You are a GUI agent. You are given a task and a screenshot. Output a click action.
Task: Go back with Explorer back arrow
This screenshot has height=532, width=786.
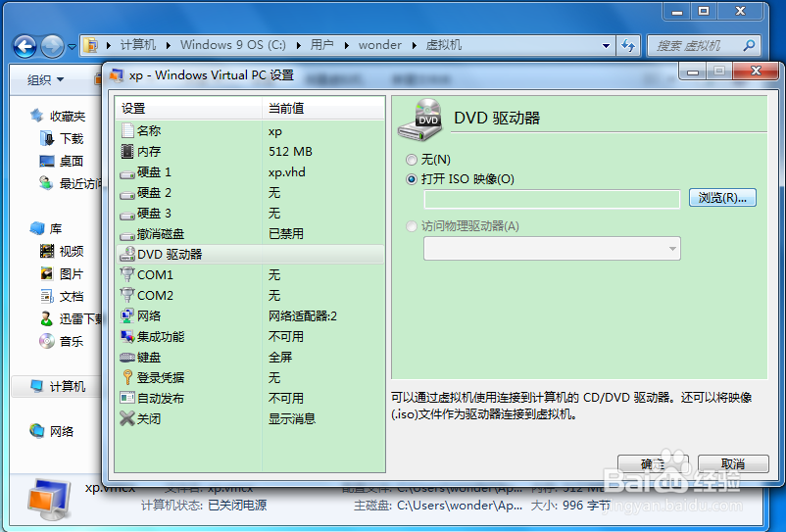25,47
